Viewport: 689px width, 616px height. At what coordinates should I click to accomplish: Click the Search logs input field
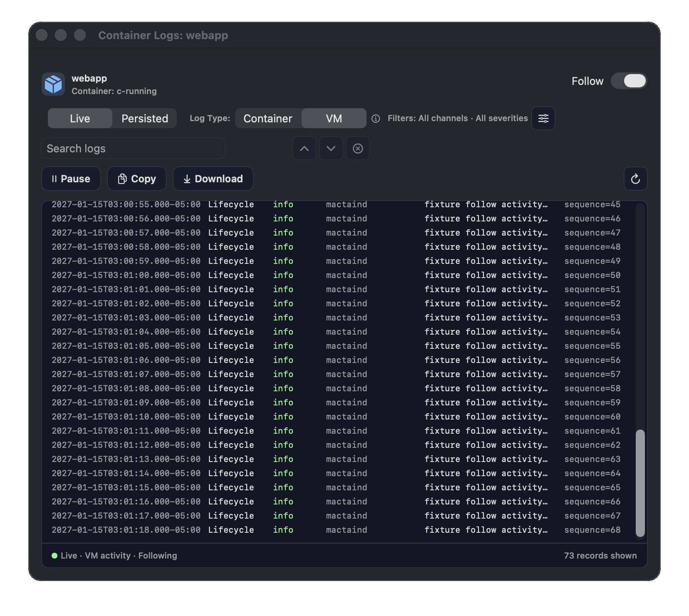pos(133,149)
